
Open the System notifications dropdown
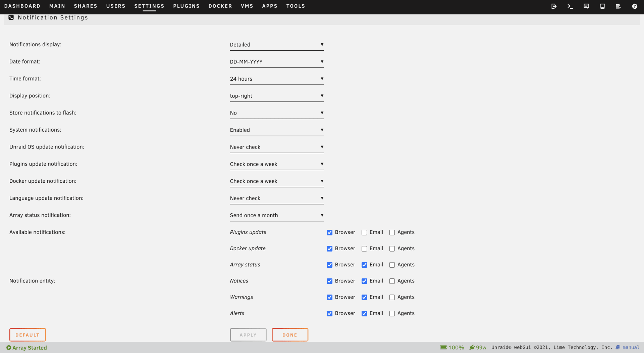(277, 130)
